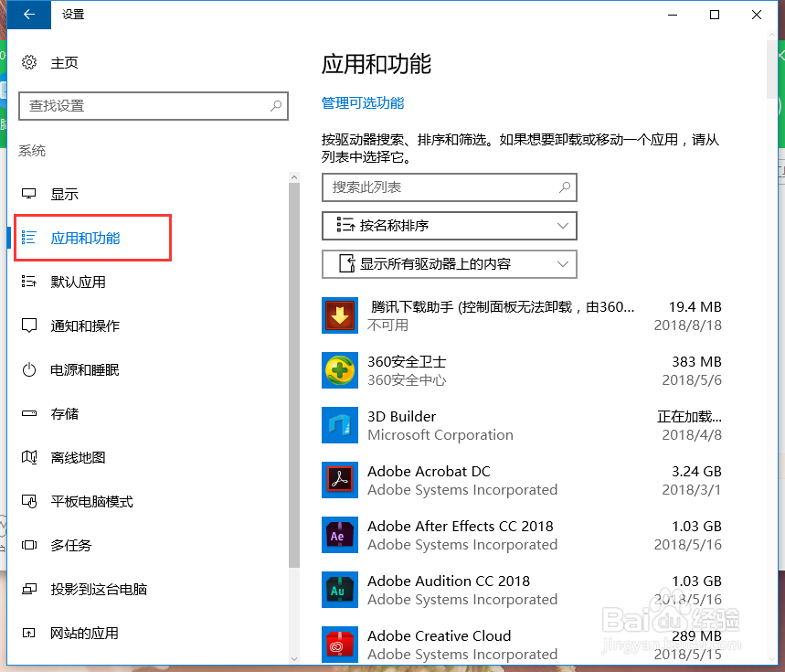Click the Adobe Acrobat DC icon
The image size is (785, 672).
(x=340, y=480)
